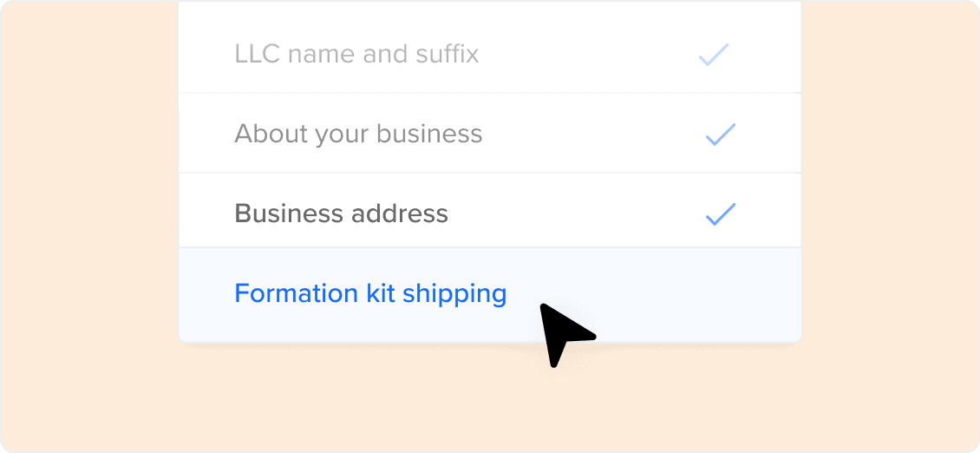Image resolution: width=980 pixels, height=453 pixels.
Task: Select the faded completed tick in top row
Action: [714, 56]
